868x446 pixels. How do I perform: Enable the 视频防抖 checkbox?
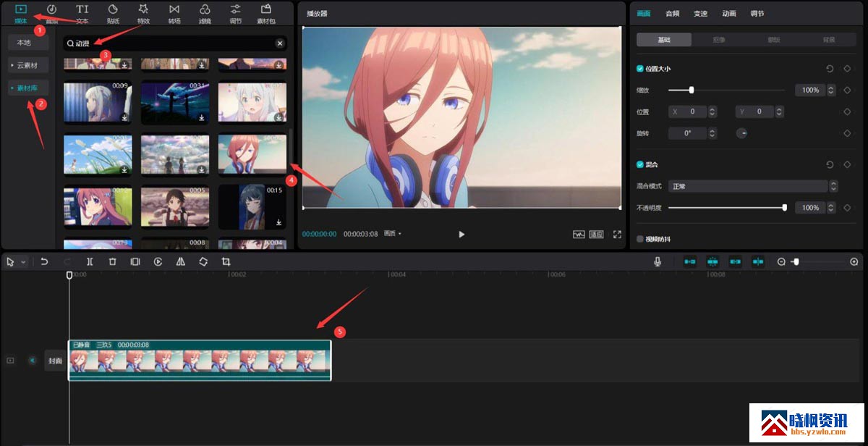[639, 238]
